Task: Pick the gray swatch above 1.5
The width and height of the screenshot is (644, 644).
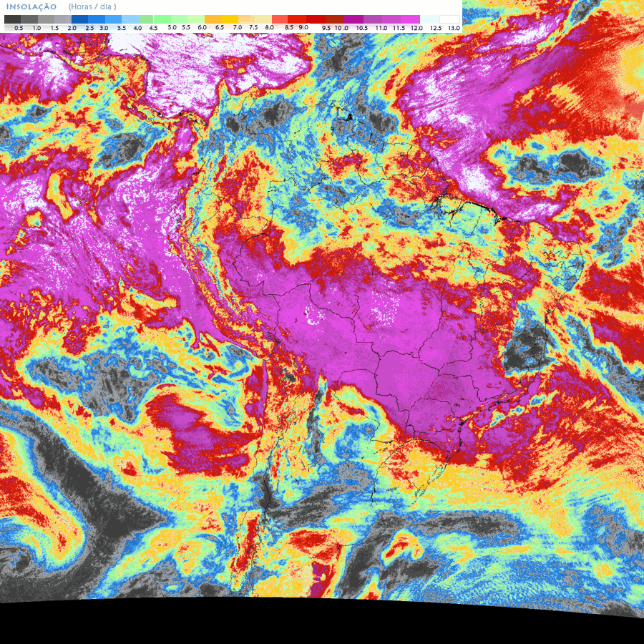Action: click(x=46, y=19)
